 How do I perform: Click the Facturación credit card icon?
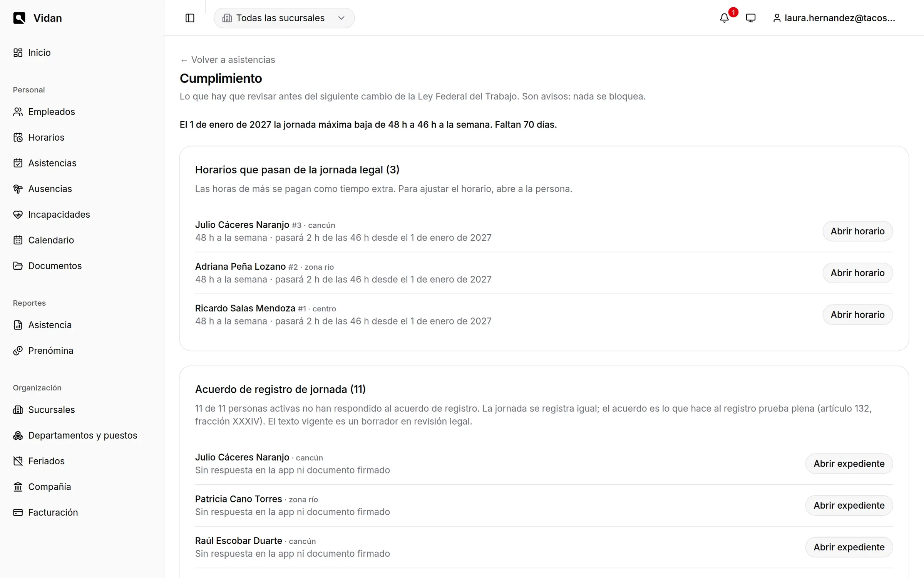point(18,512)
